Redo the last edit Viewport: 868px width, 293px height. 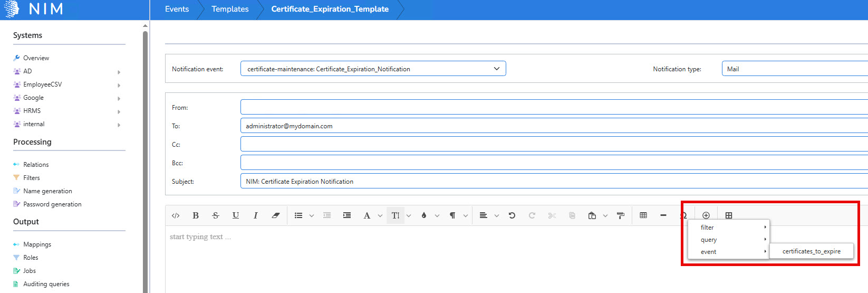click(x=532, y=215)
